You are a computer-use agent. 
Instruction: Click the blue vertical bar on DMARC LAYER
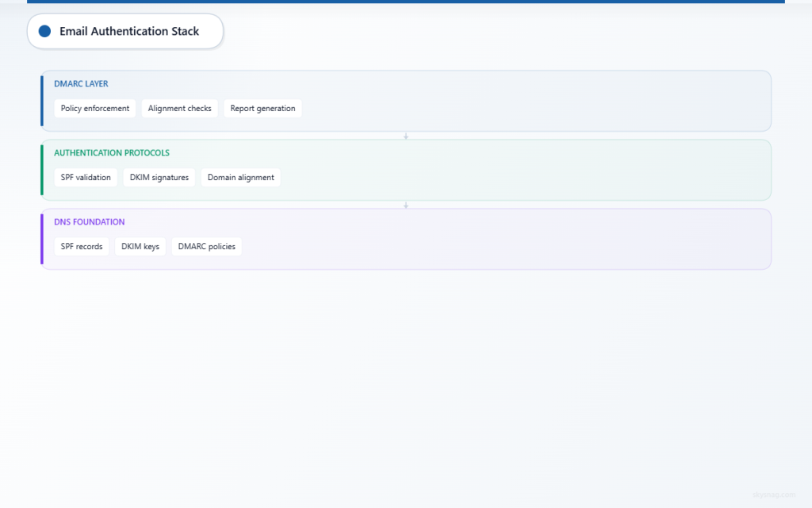point(42,101)
